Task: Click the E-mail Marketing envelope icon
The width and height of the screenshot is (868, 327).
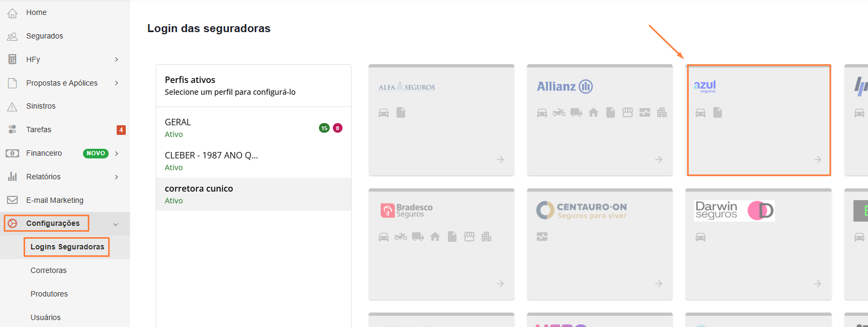Action: [x=12, y=200]
